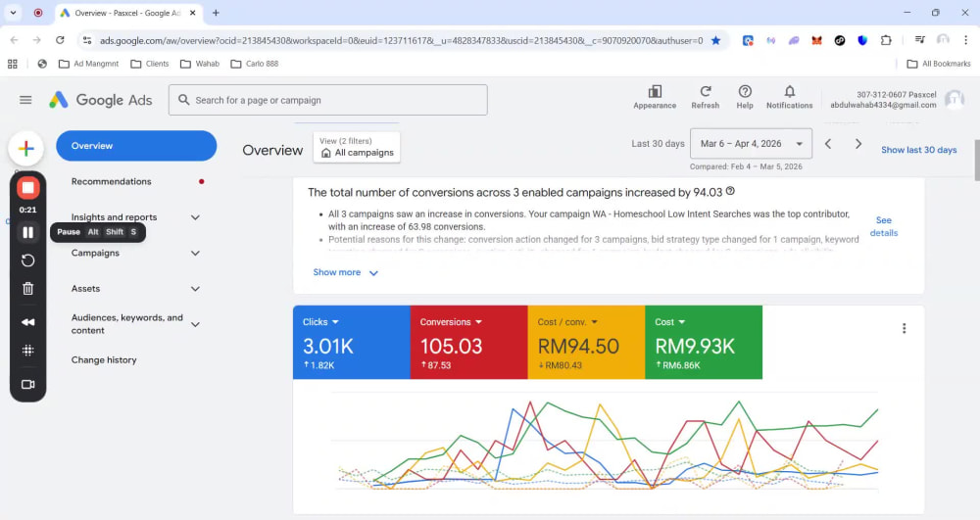Open the Clients bookmark folder
The width and height of the screenshot is (980, 520).
(149, 64)
